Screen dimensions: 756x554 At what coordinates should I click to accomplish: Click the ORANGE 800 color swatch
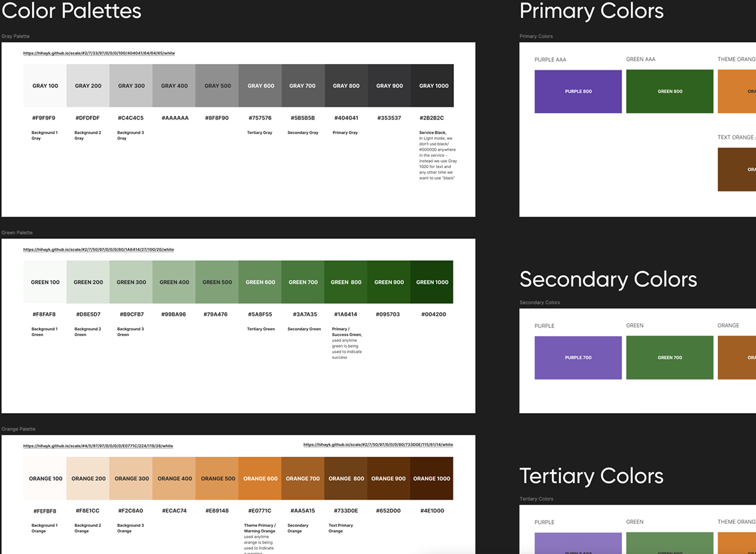[x=346, y=478]
